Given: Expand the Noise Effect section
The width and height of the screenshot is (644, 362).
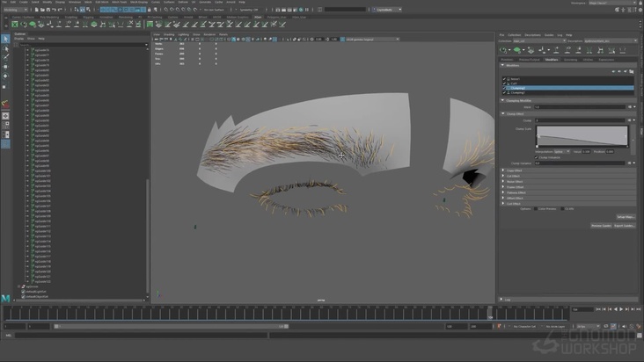Looking at the screenshot, I should click(x=502, y=182).
